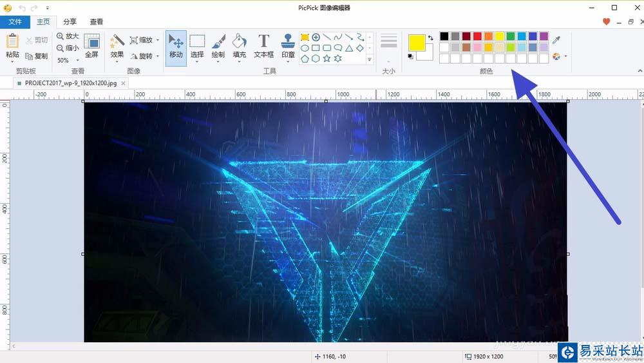Pick the speech bubble shape
This screenshot has width=644, height=363.
pyautogui.click(x=338, y=48)
